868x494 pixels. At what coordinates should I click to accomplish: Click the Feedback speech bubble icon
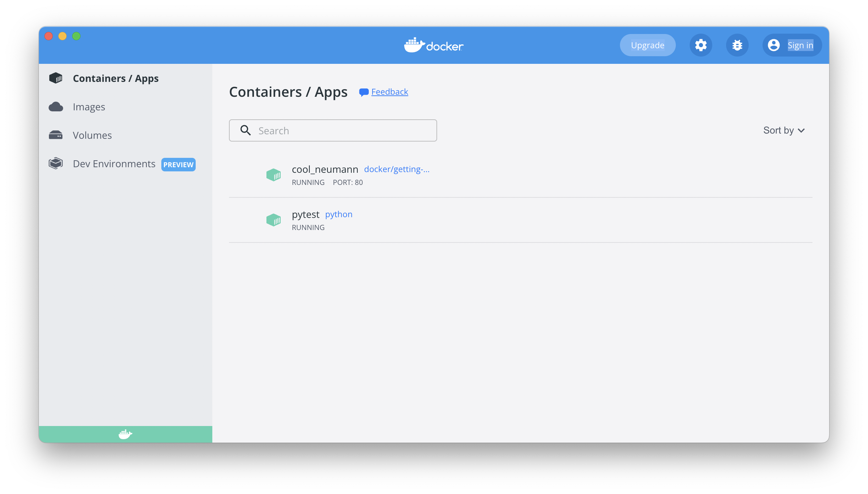(364, 92)
